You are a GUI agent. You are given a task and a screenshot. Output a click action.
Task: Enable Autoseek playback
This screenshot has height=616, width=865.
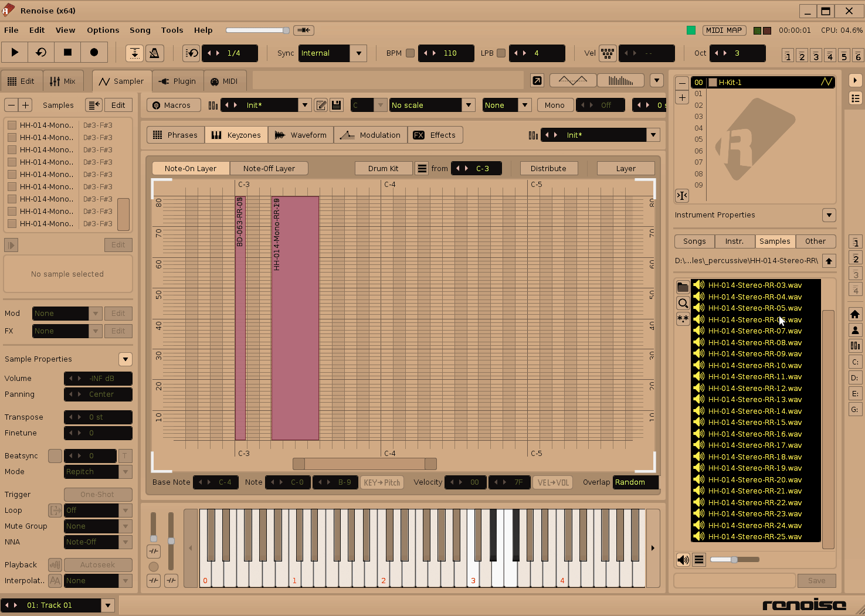(98, 564)
